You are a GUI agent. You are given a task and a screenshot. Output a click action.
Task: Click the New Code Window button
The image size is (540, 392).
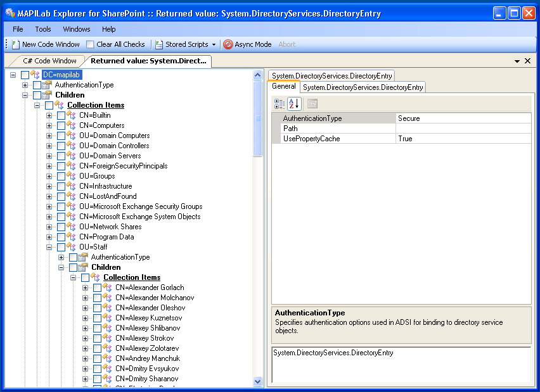pyautogui.click(x=46, y=44)
